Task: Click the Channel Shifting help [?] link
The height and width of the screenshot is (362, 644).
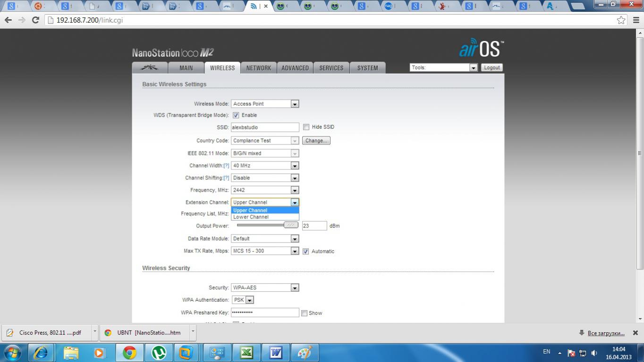Action: tap(226, 178)
